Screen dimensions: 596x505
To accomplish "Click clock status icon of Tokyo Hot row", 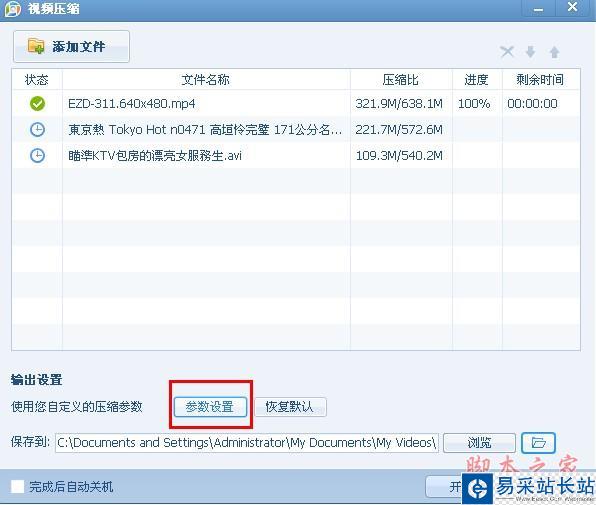I will tap(37, 130).
